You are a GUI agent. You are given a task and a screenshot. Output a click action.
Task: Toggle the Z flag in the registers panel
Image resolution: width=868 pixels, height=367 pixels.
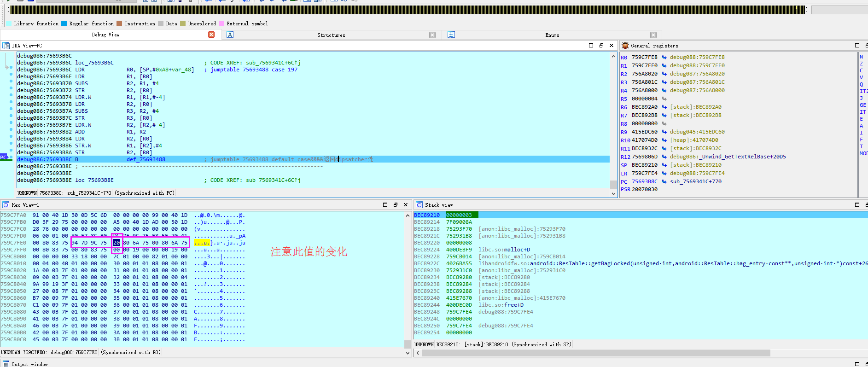click(x=861, y=64)
